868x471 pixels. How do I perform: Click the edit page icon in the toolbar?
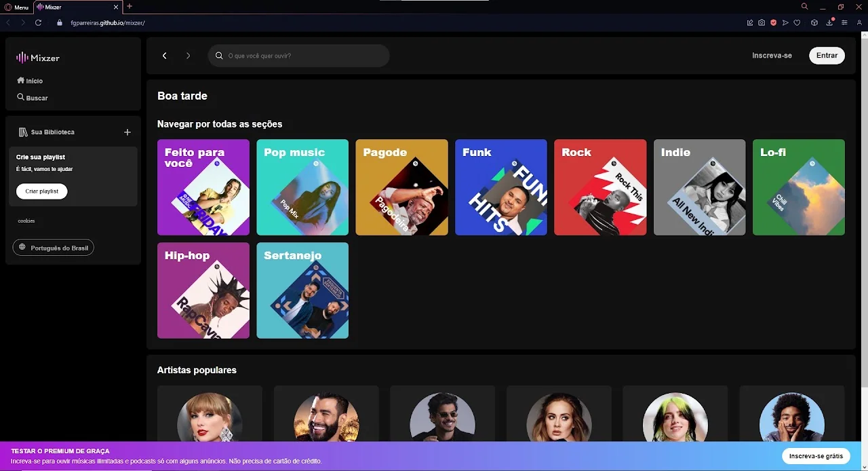pos(750,22)
